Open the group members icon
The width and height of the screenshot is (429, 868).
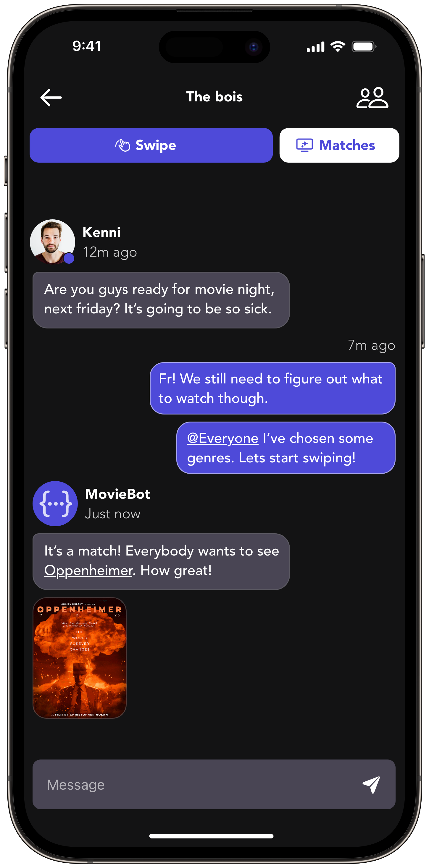tap(372, 98)
